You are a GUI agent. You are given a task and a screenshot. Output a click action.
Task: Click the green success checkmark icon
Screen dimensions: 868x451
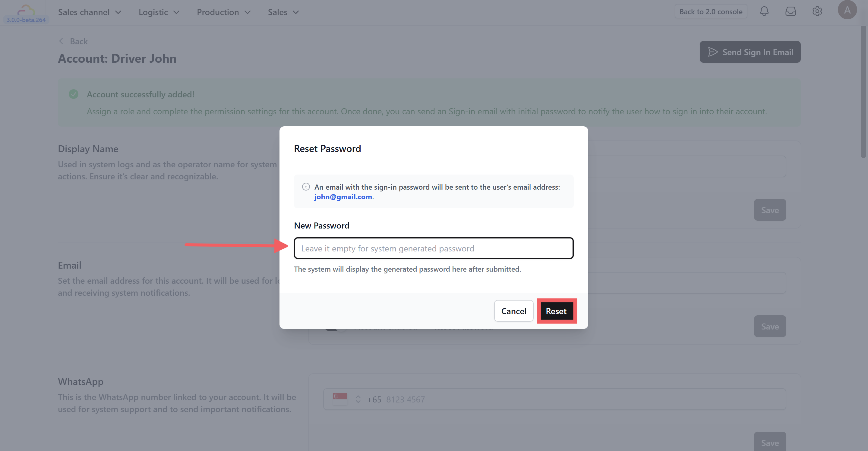(74, 94)
